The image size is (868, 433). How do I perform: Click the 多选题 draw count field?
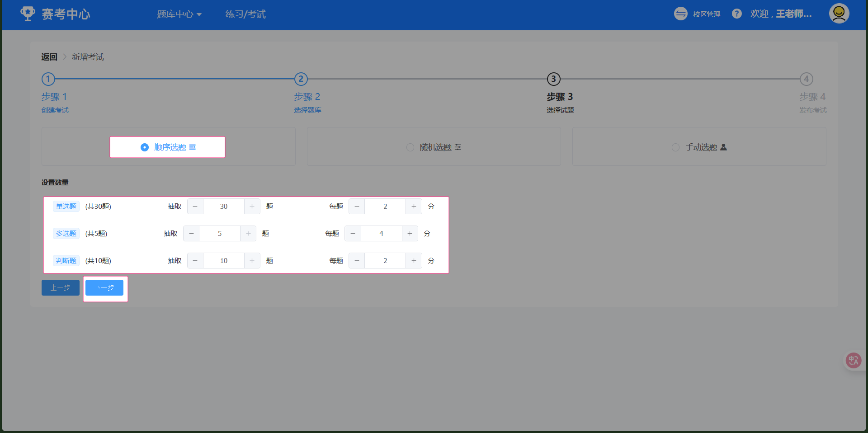(x=220, y=234)
